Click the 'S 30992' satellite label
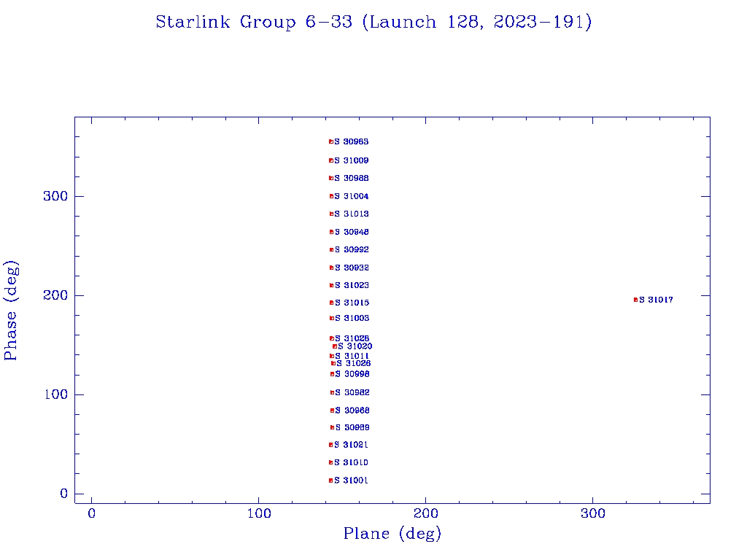Screen dimensions: 747x560 pos(352,250)
